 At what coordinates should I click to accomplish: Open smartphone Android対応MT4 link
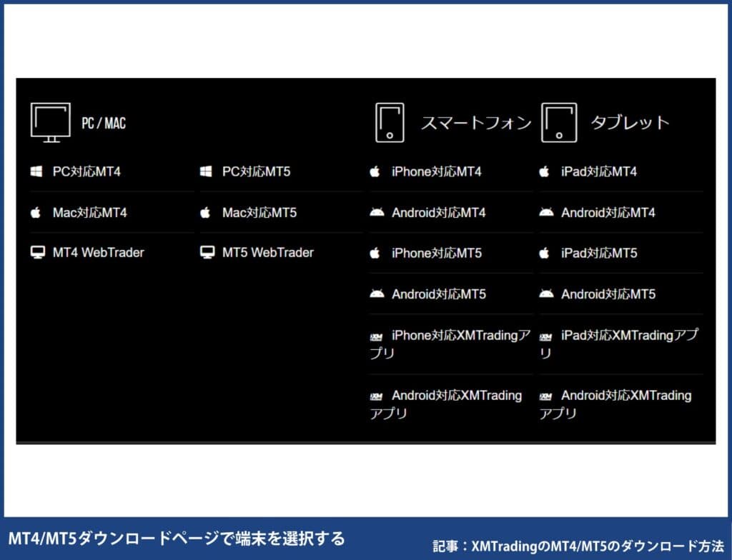pyautogui.click(x=439, y=213)
